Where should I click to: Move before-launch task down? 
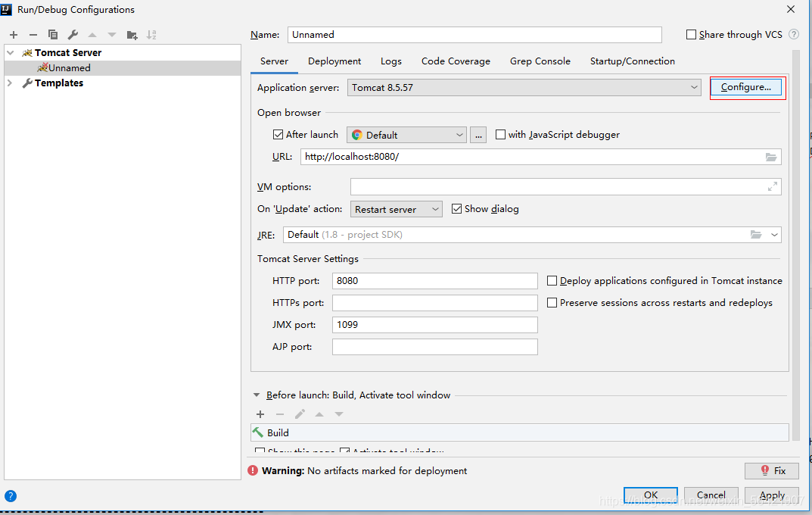(x=339, y=414)
